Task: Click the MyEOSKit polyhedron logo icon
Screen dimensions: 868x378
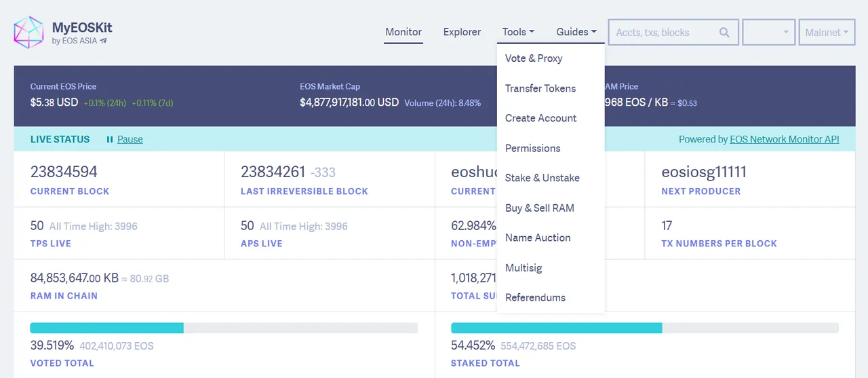Action: pos(28,33)
